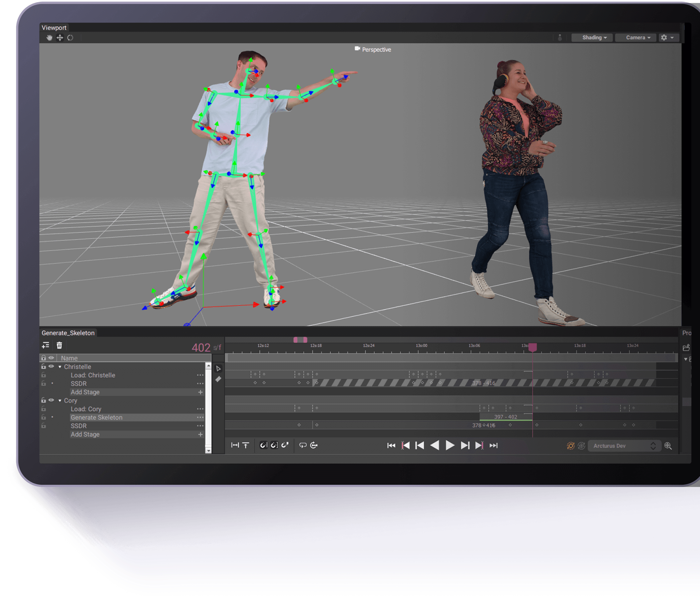This screenshot has width=700, height=596.
Task: Open the Shading dropdown
Action: (x=592, y=38)
